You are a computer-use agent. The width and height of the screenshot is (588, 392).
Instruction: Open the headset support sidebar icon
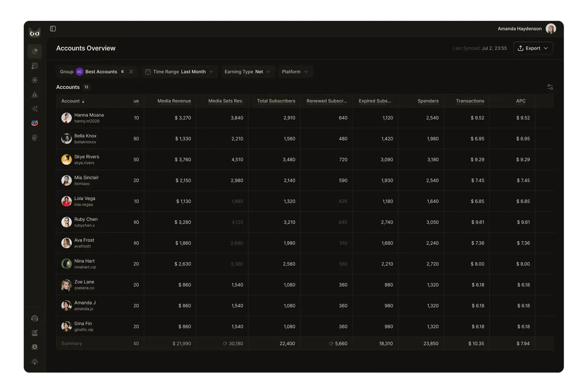pyautogui.click(x=35, y=318)
